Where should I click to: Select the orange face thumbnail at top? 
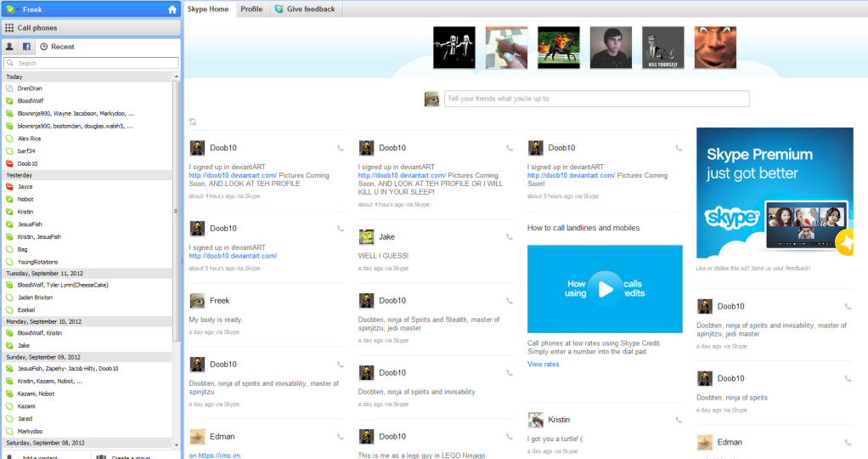pos(715,48)
